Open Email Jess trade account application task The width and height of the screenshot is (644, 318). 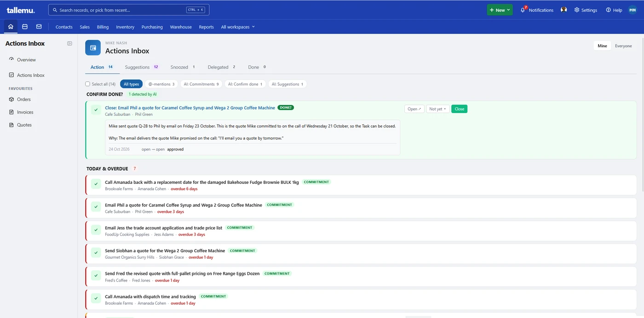tap(163, 228)
